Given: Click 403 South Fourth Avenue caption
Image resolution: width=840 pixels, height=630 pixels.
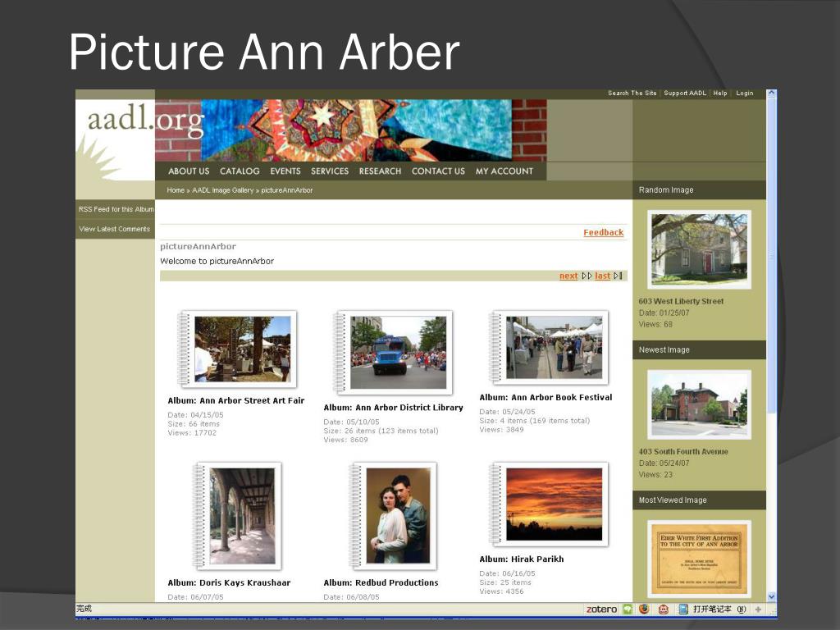Looking at the screenshot, I should click(x=683, y=452).
